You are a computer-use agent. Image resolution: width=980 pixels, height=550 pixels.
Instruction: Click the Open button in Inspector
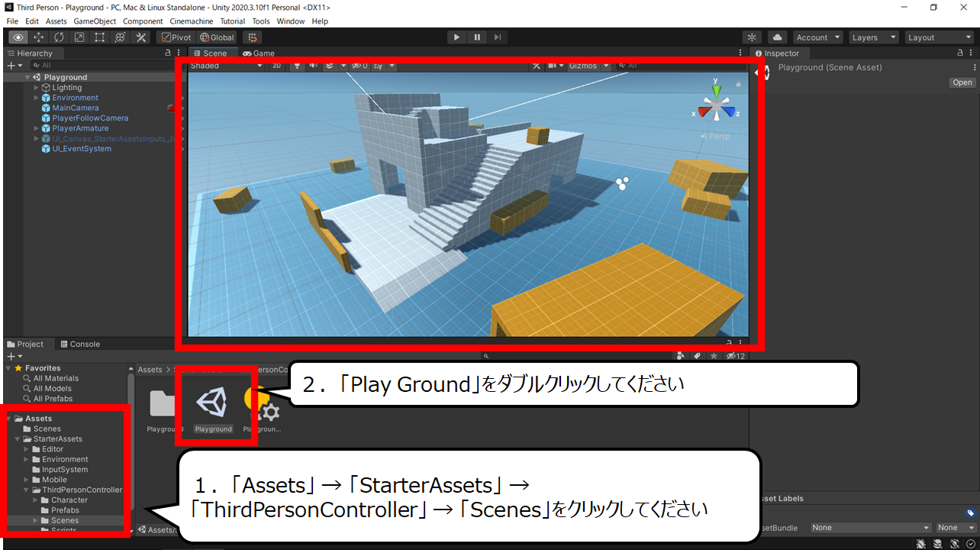click(962, 82)
